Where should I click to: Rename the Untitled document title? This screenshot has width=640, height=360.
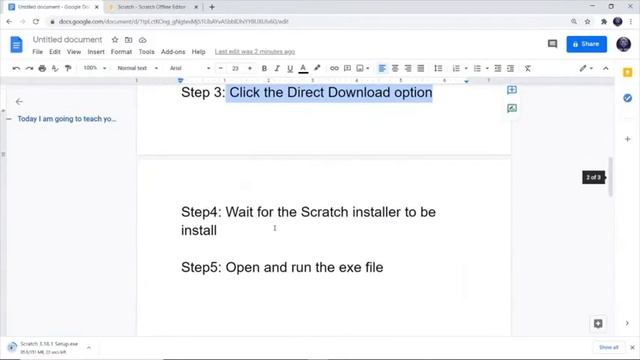click(67, 40)
